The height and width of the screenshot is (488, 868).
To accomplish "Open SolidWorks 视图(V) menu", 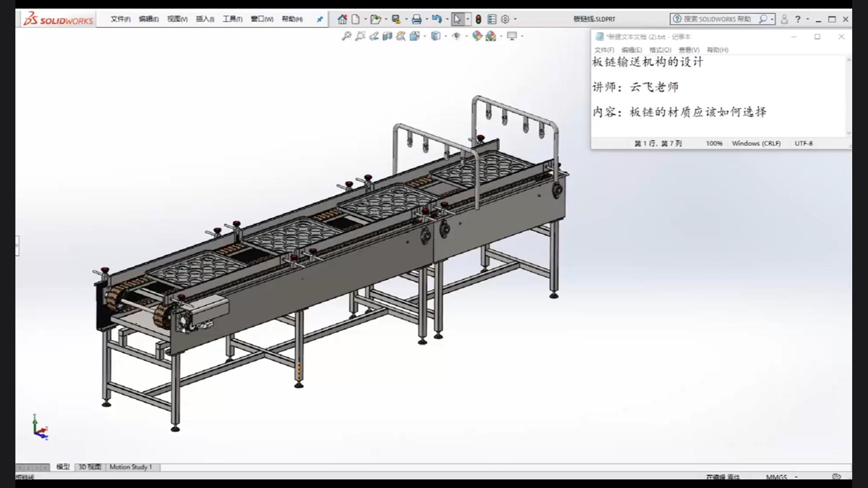I will tap(177, 19).
